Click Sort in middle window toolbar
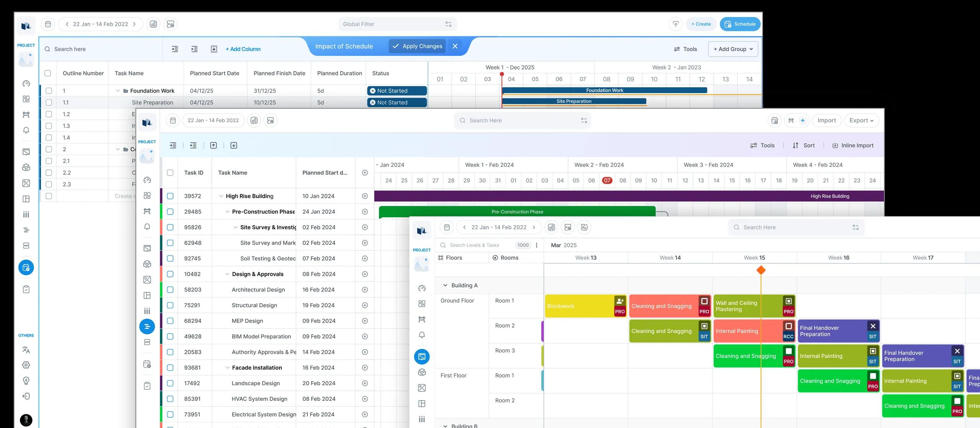The height and width of the screenshot is (428, 980). (x=804, y=145)
